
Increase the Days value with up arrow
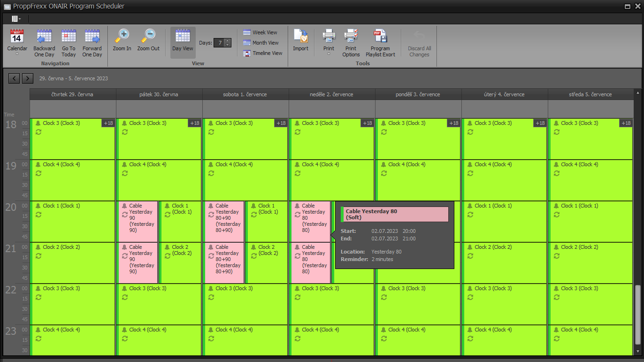[x=228, y=40]
